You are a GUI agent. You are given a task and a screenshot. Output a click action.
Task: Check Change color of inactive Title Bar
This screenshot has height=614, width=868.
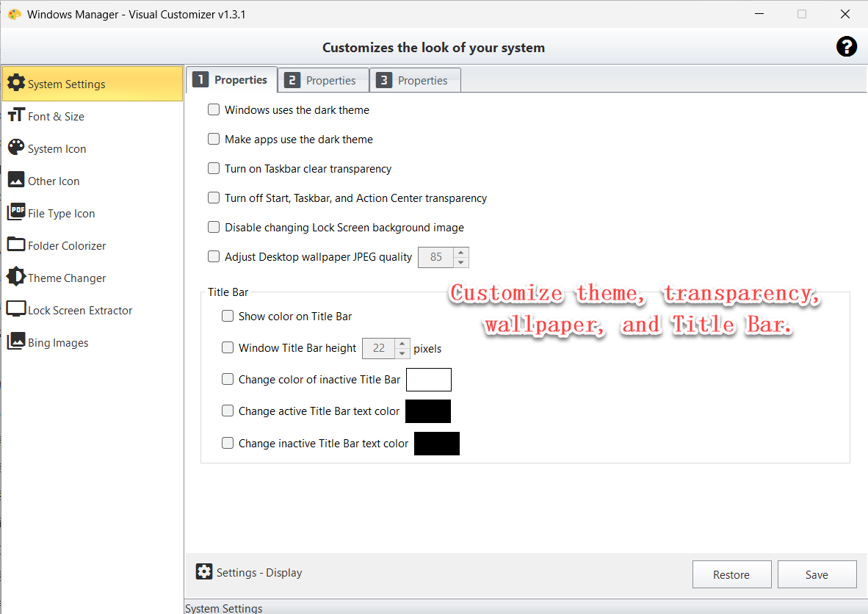tap(228, 379)
